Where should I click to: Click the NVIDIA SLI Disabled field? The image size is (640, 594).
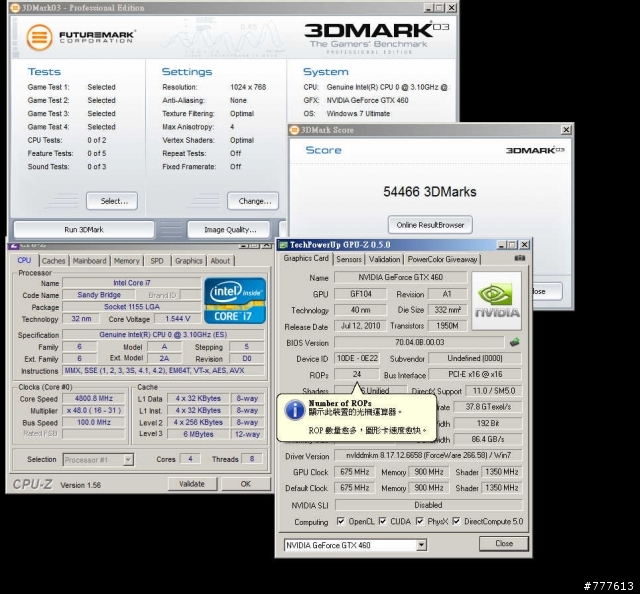(428, 505)
